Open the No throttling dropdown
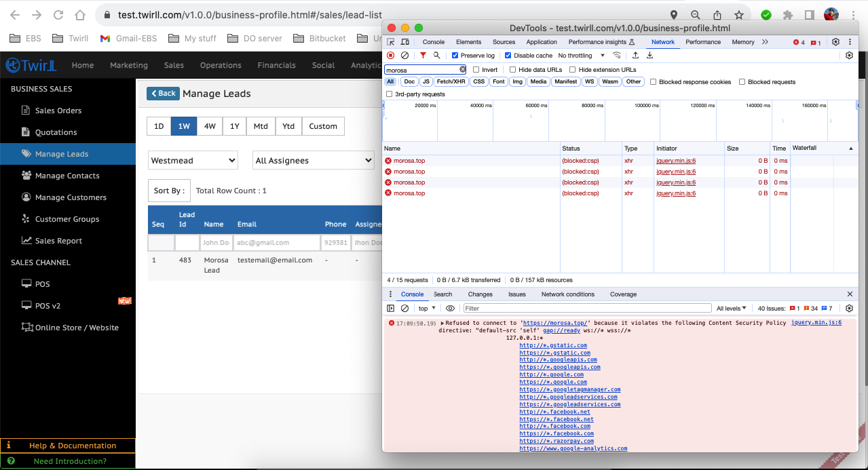The width and height of the screenshot is (868, 470). 580,56
